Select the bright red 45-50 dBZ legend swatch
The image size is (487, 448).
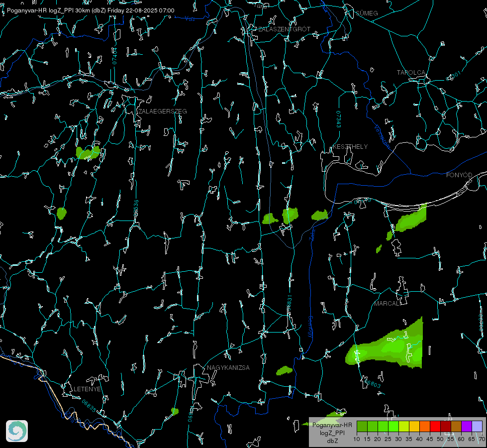(x=435, y=426)
